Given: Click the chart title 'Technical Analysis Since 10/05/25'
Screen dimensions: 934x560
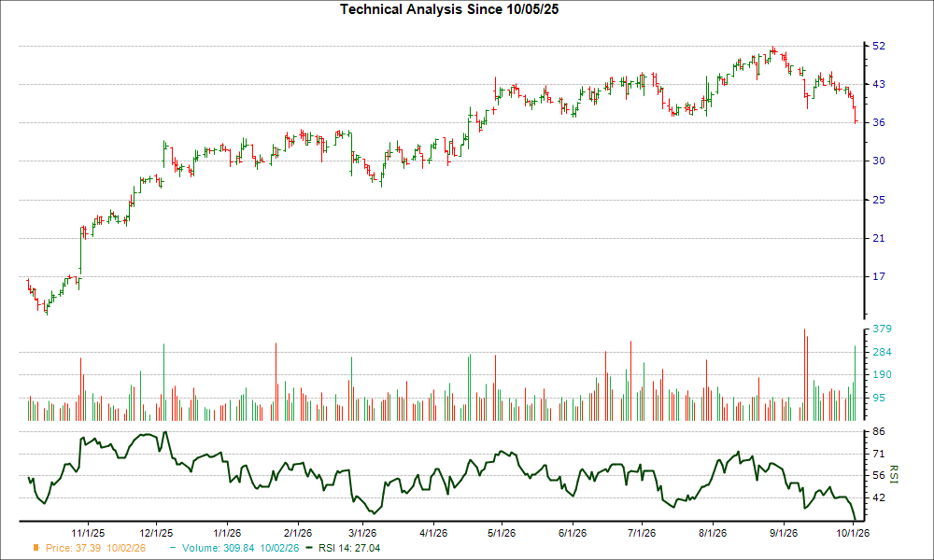Looking at the screenshot, I should click(449, 9).
